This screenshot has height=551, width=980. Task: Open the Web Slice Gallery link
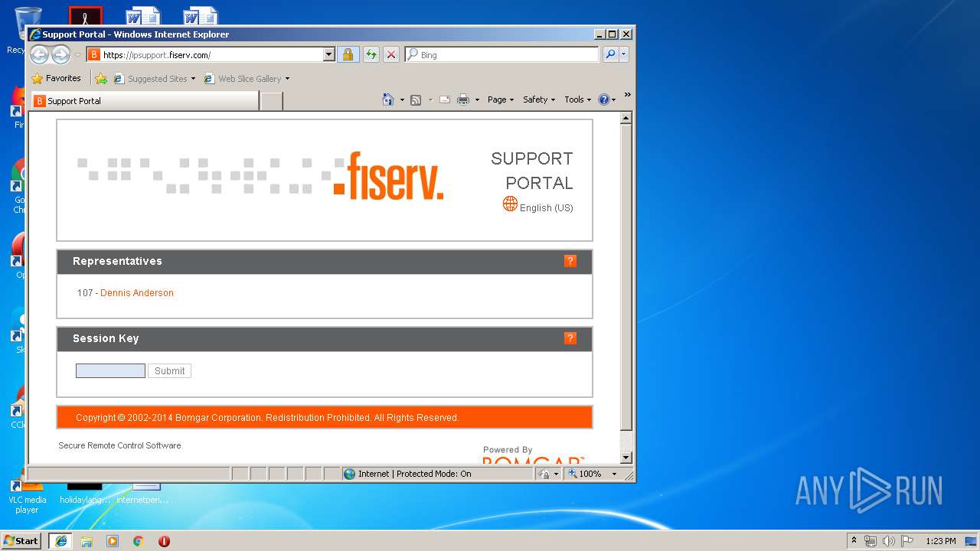247,79
